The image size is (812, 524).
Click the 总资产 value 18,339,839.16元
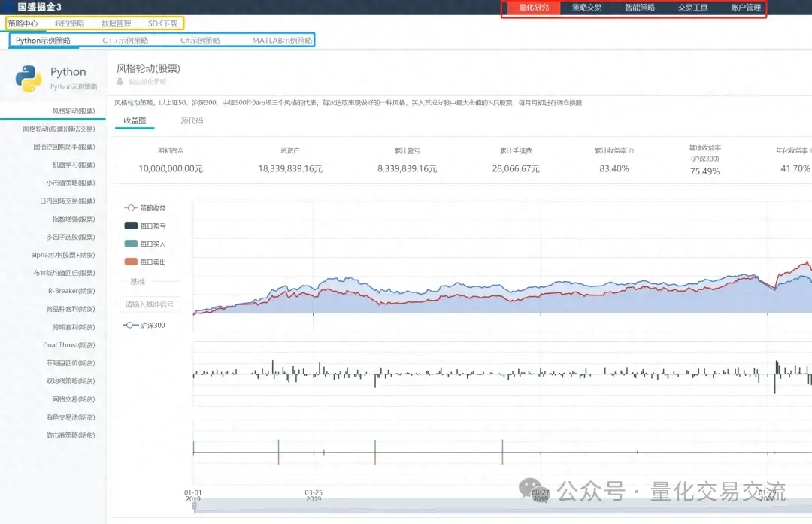[x=290, y=169]
